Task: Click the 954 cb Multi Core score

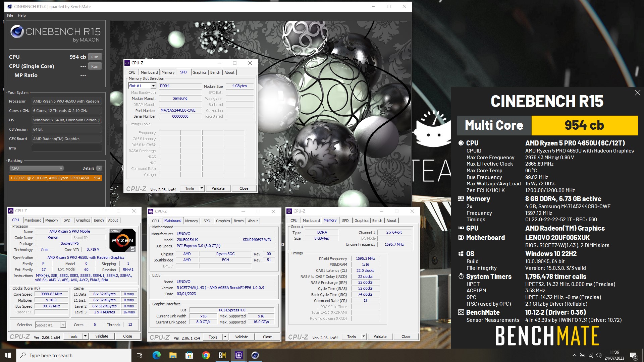Action: click(x=584, y=125)
